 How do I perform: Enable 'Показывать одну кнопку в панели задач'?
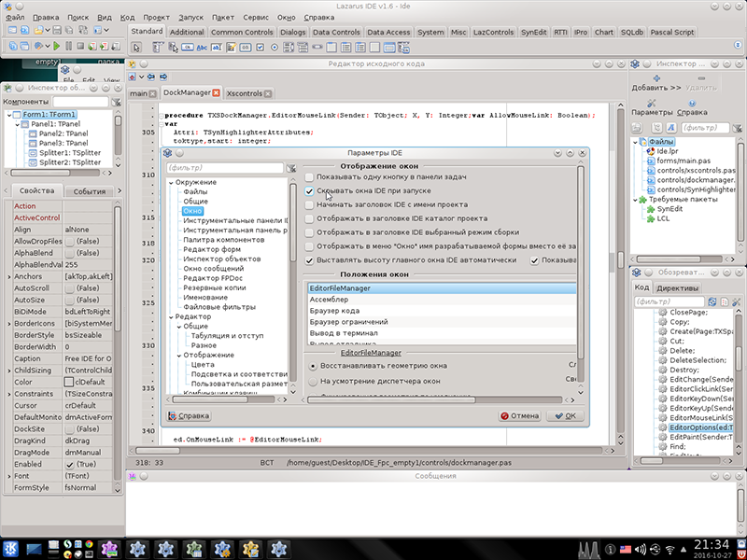coord(309,177)
